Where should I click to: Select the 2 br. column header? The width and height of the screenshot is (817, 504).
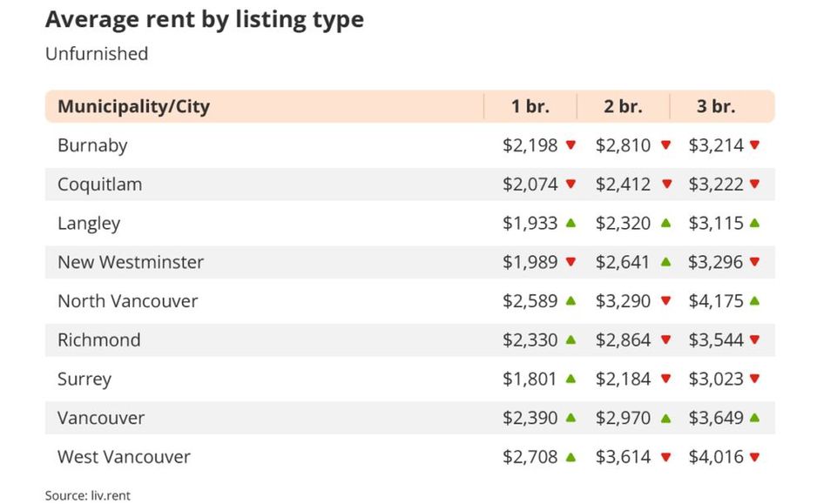tap(623, 107)
